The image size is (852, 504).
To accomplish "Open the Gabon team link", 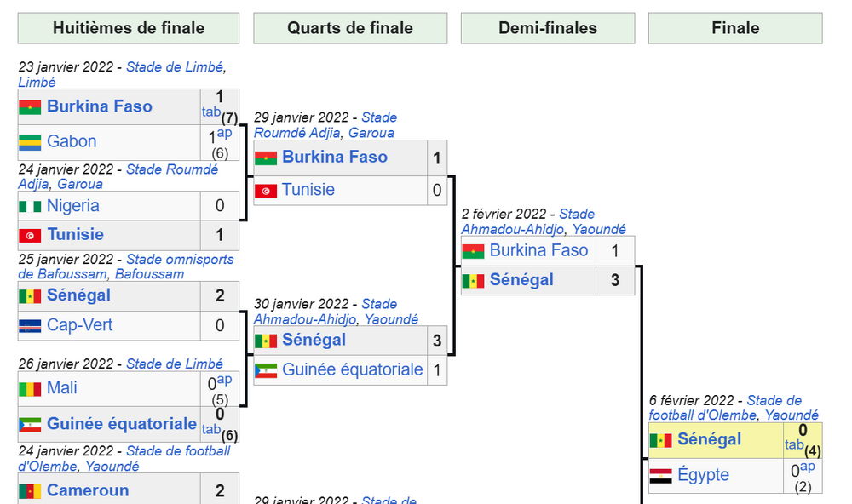I will click(72, 141).
